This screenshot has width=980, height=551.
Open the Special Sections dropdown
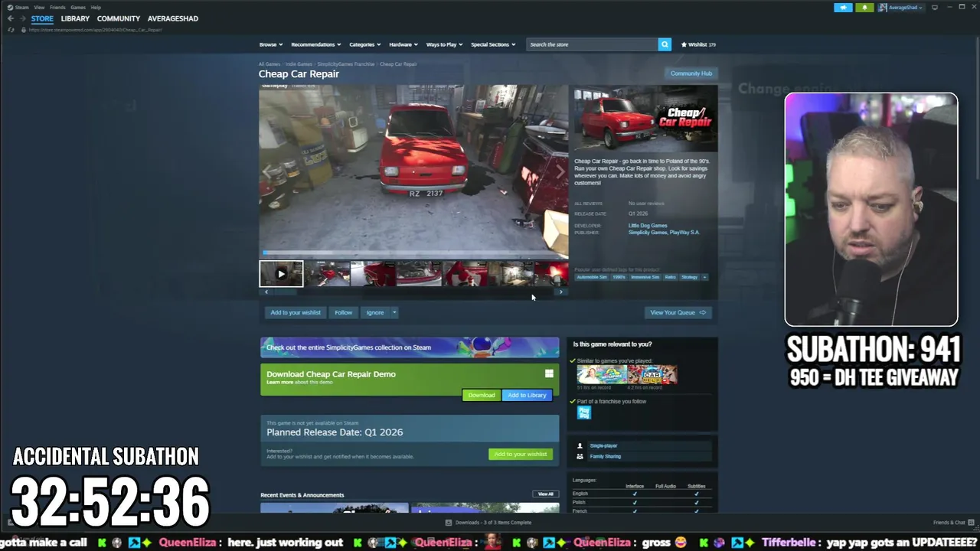click(493, 44)
